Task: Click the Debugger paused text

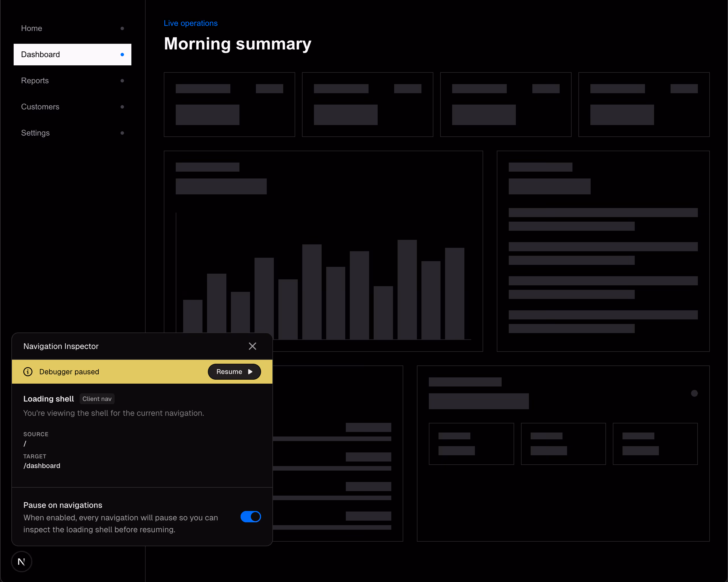Action: coord(69,372)
